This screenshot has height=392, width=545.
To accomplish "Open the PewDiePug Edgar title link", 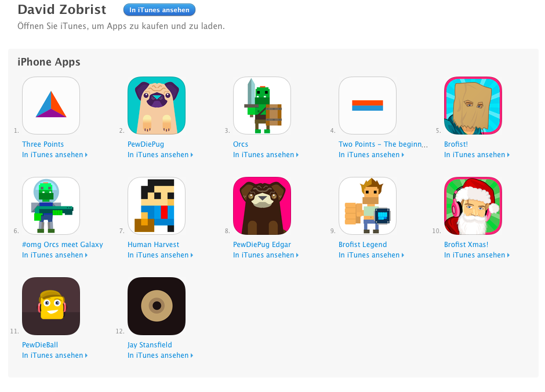I will [262, 245].
